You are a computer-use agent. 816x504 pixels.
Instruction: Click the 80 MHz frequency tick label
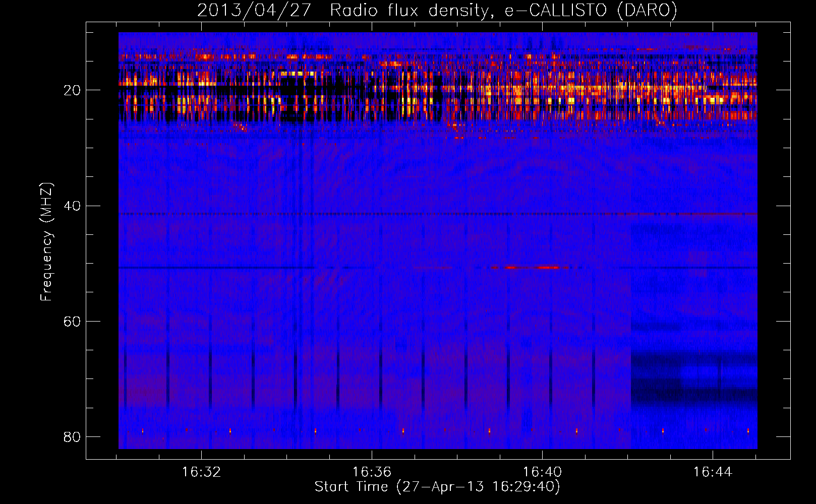72,436
